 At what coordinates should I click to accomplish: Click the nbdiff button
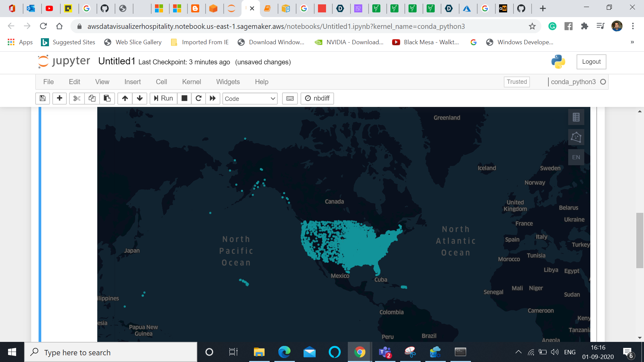(317, 98)
